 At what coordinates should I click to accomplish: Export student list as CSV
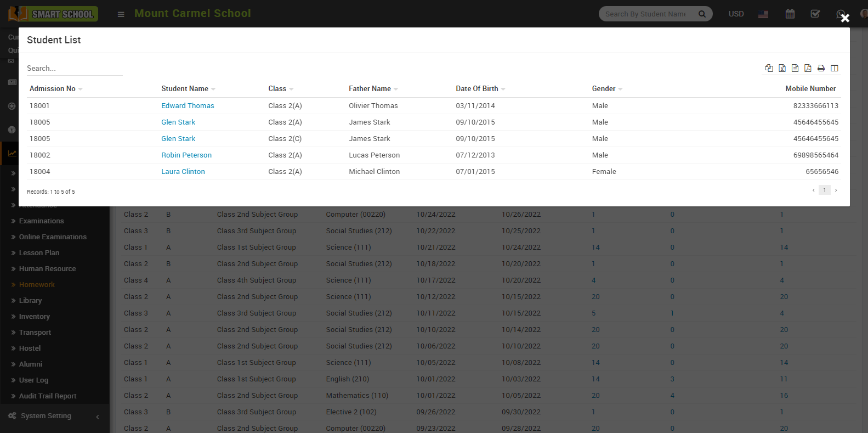pyautogui.click(x=795, y=68)
